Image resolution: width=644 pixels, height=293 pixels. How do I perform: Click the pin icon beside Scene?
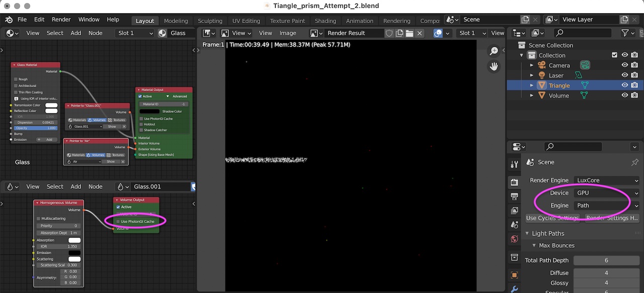pyautogui.click(x=634, y=162)
